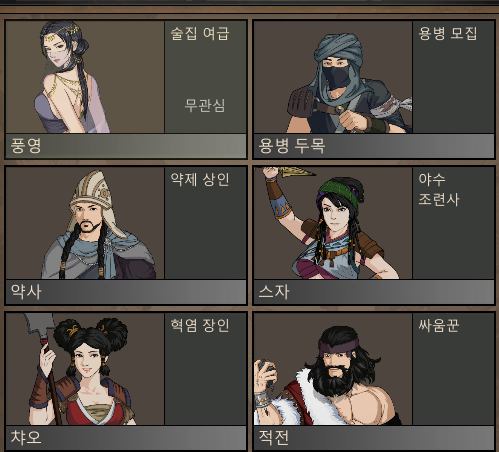Open the 술집 여급 role panel
Viewport: 499px width, 452px height.
click(x=206, y=77)
